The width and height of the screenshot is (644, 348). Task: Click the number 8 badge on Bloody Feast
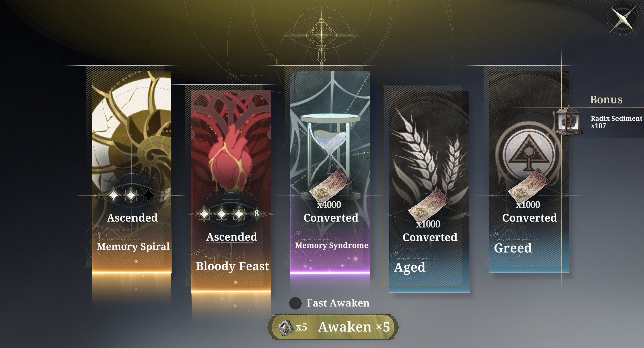pos(257,213)
